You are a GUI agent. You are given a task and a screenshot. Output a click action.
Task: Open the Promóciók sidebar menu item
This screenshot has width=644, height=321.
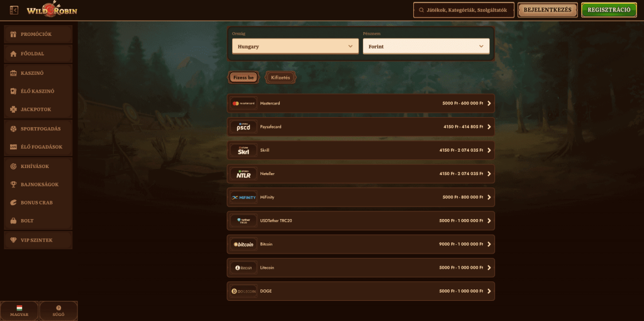(38, 34)
